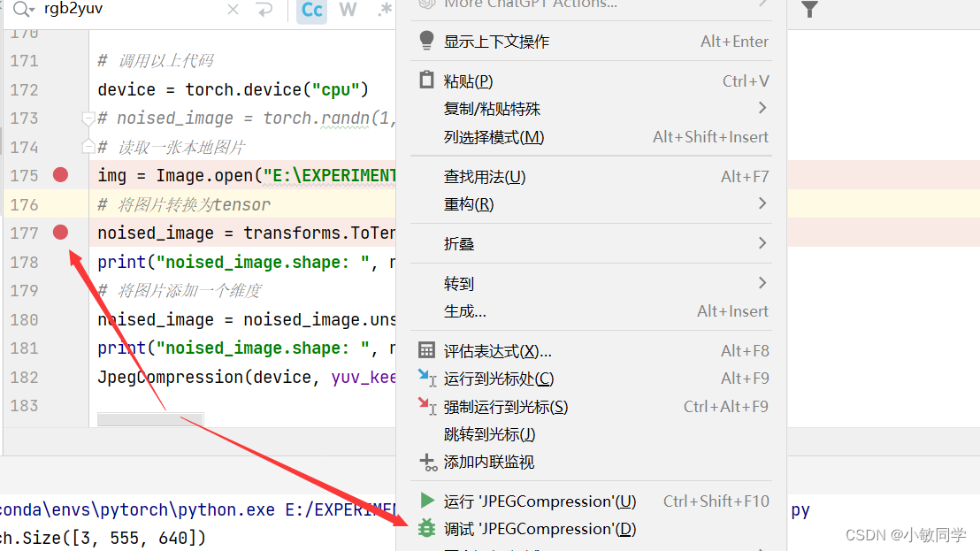Click the paste clipboard icon beside 粘贴(P)
This screenshot has width=980, height=551.
(426, 80)
